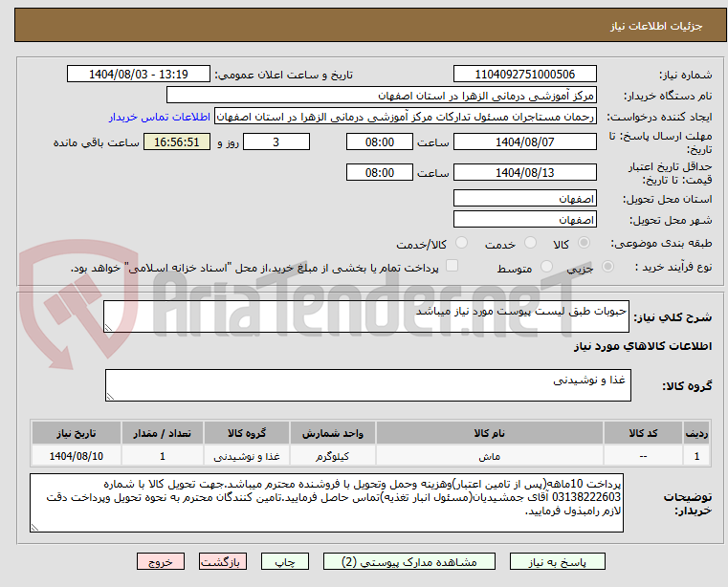Click the announcement date field 1404/08/03 - 13:19

[139, 74]
